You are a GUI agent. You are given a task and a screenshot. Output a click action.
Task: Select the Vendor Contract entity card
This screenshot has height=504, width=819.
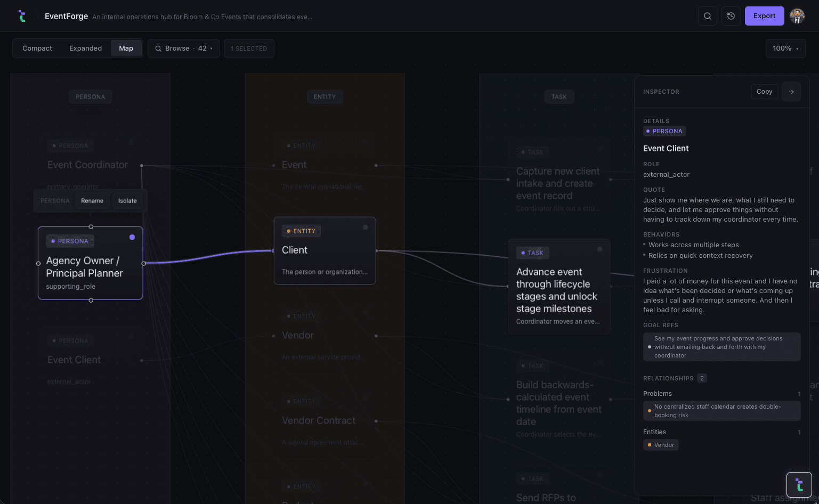[x=325, y=421]
